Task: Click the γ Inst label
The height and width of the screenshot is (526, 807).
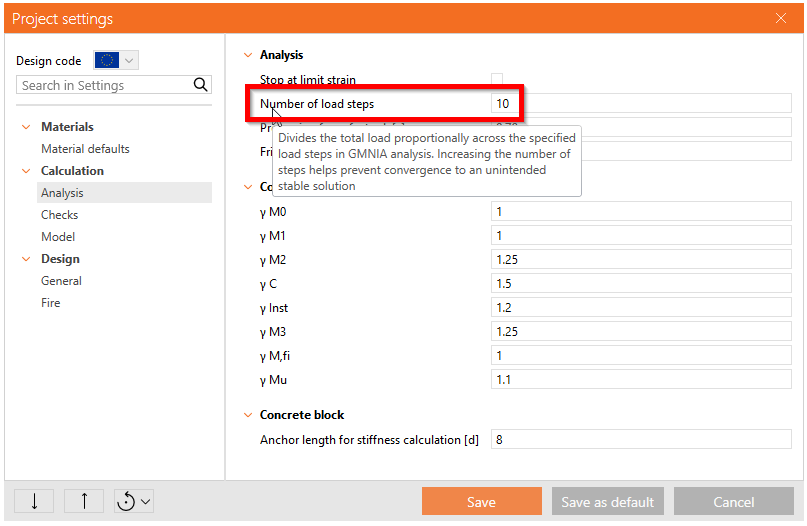Action: (274, 308)
